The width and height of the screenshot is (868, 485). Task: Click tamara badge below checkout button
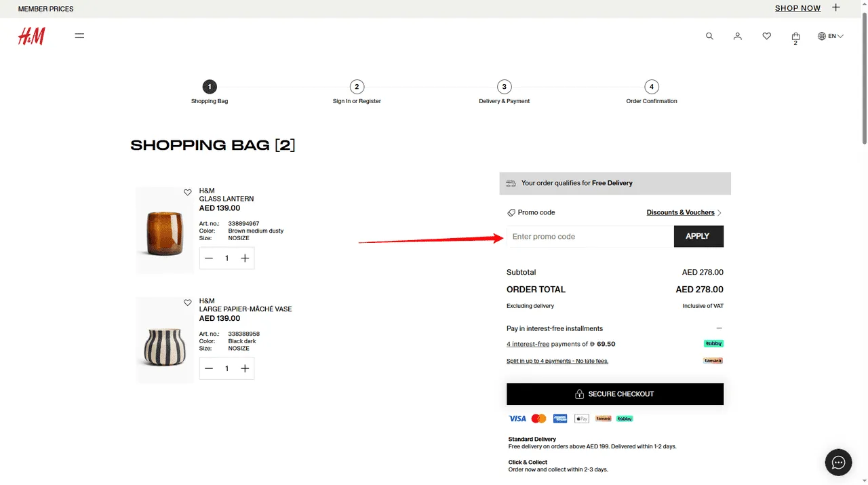[x=604, y=419]
